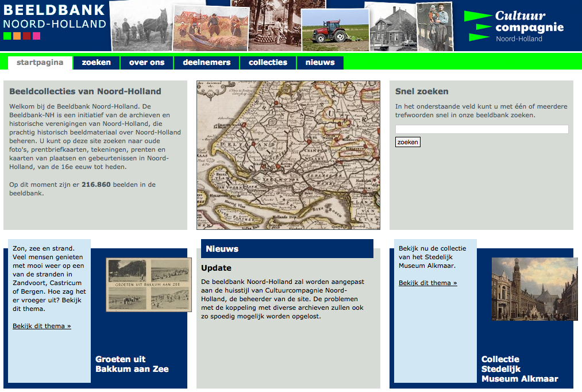Click the 216.860 image count
This screenshot has height=392, width=582.
[96, 185]
